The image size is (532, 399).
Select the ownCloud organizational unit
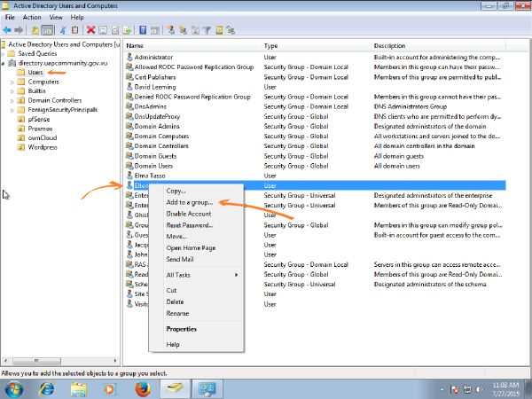42,137
